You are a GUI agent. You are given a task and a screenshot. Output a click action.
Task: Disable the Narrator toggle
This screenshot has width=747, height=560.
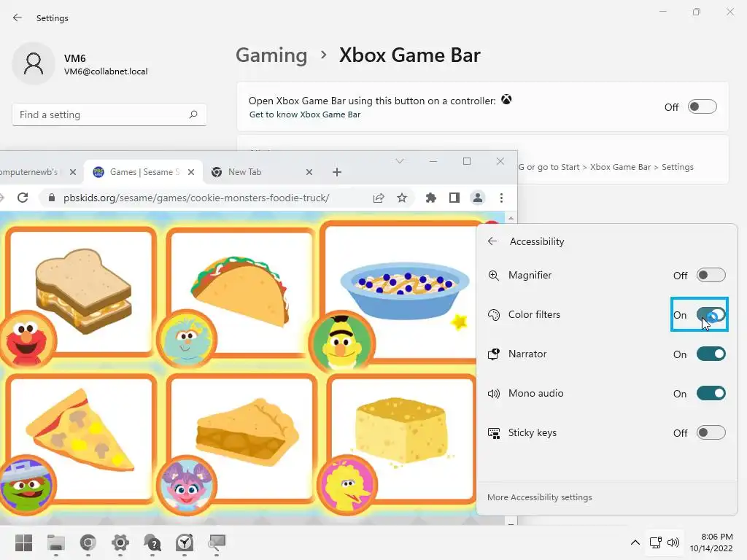point(711,354)
